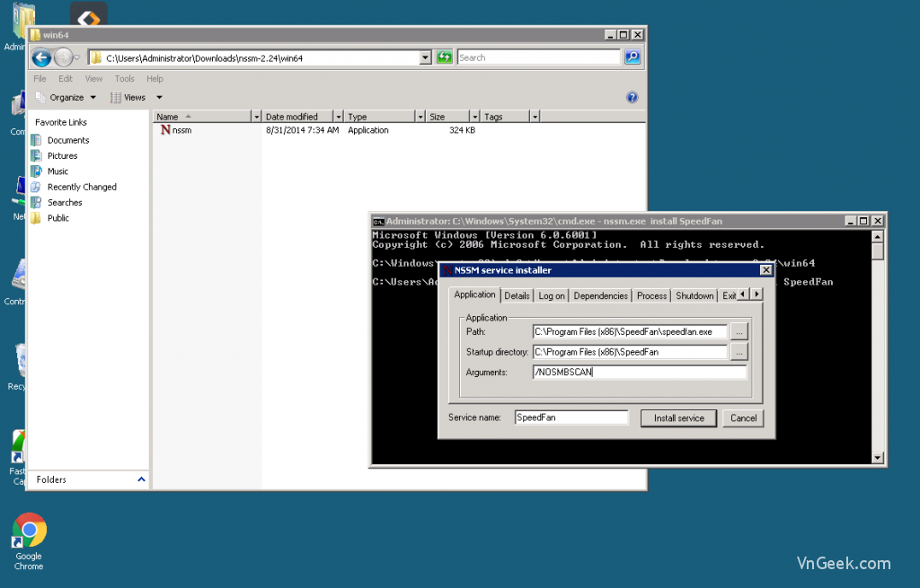Click into the Path input field

click(630, 332)
